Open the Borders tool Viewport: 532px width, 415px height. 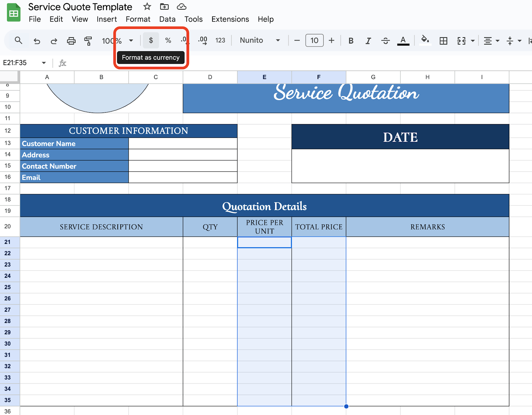[x=443, y=41]
